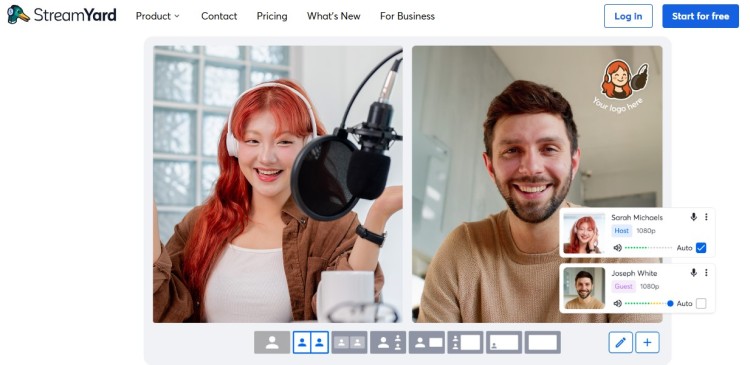Click the pencil edit layout button
Image resolution: width=750 pixels, height=365 pixels.
tap(620, 343)
